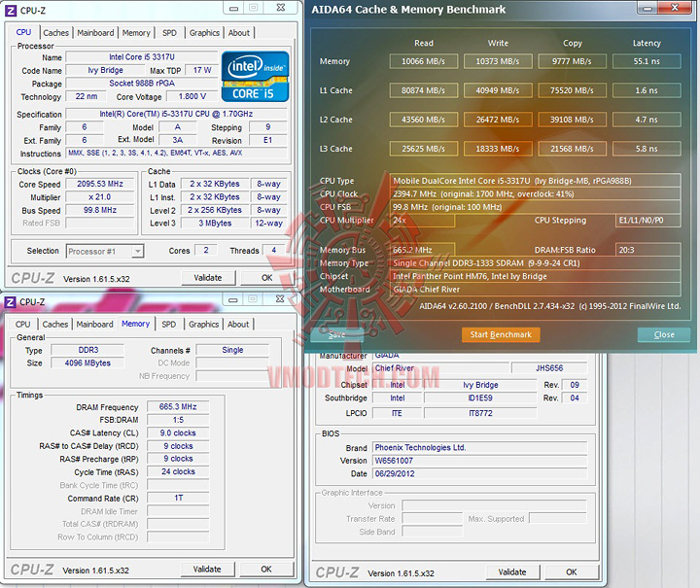Screen dimensions: 700x588
Task: Click Memory Type field DDR3-1333 SDRAM
Action: tap(536, 263)
